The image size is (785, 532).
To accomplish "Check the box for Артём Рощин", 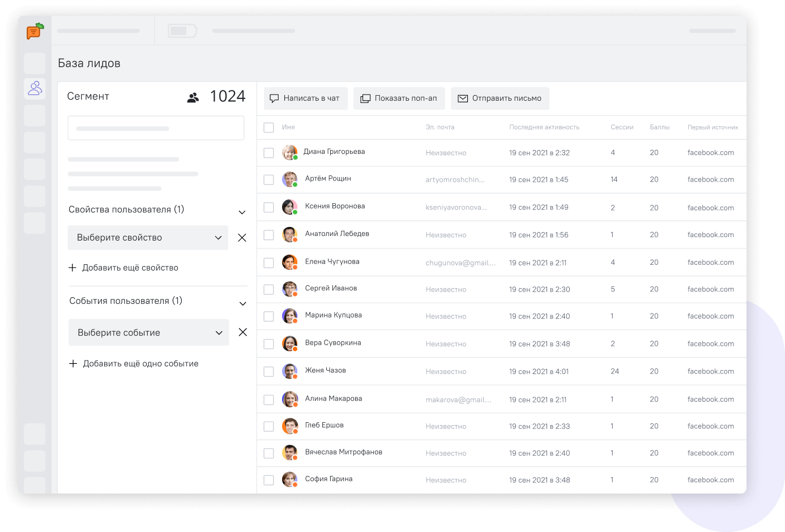I will click(269, 180).
